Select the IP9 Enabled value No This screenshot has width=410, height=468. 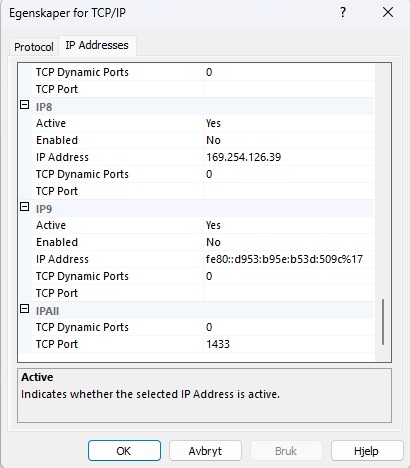point(289,242)
